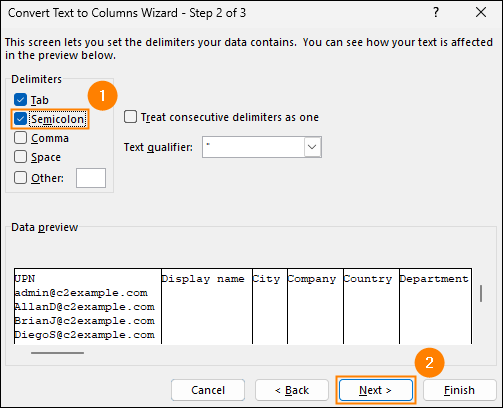Click admin@c2example.com in the preview
Viewport: 503px width, 408px height.
coord(81,293)
